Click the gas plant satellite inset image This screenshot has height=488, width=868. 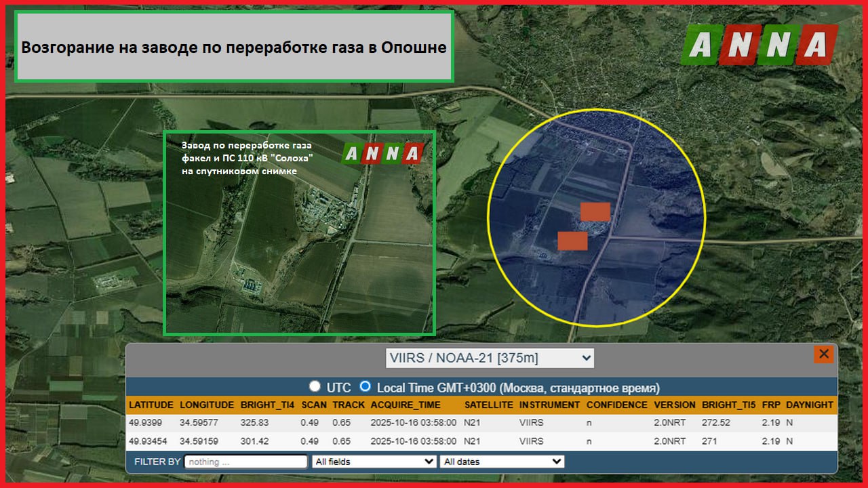(x=299, y=258)
